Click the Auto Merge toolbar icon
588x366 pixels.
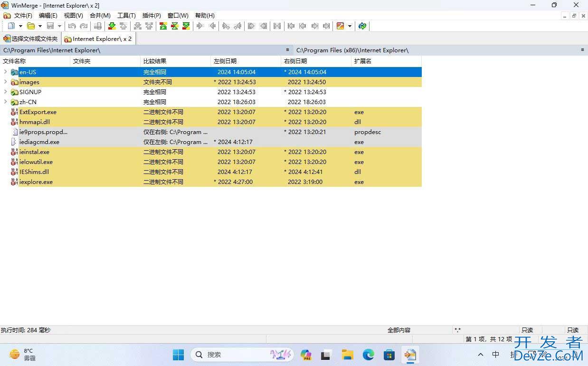[x=277, y=26]
